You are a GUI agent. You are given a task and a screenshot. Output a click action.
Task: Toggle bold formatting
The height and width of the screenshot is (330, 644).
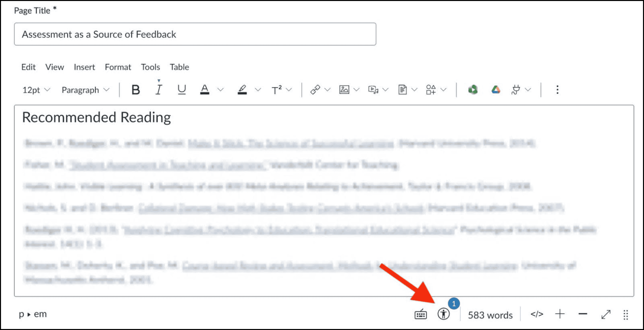point(135,90)
